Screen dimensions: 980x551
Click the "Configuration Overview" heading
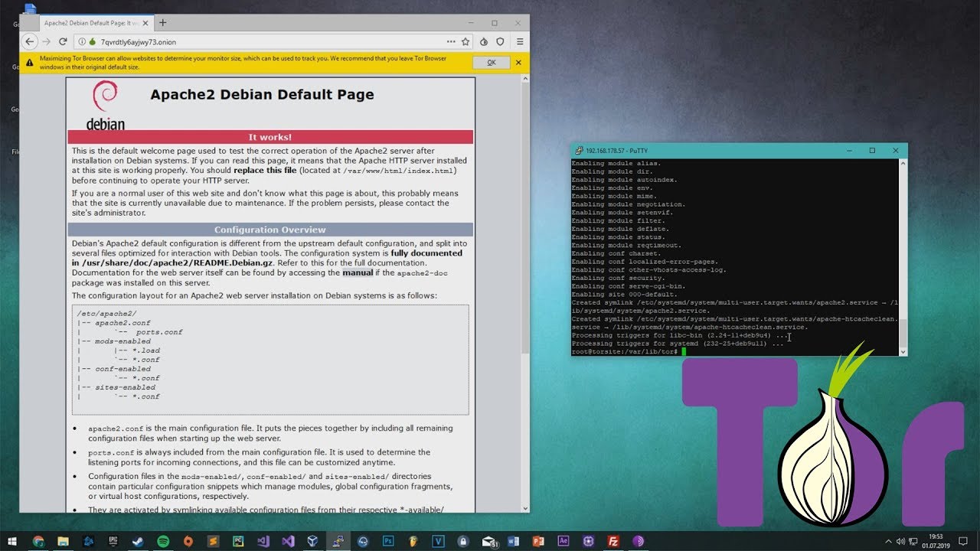point(270,230)
